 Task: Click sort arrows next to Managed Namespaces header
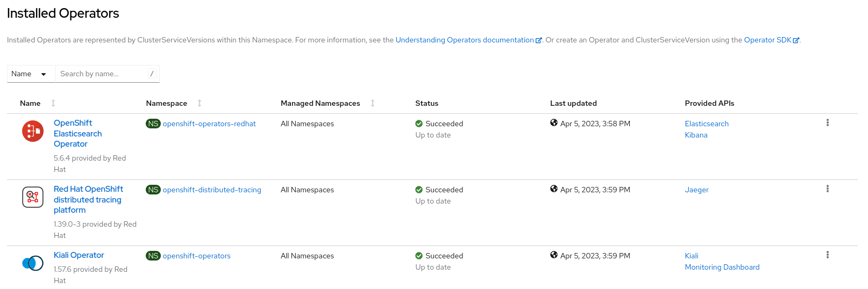pos(373,103)
